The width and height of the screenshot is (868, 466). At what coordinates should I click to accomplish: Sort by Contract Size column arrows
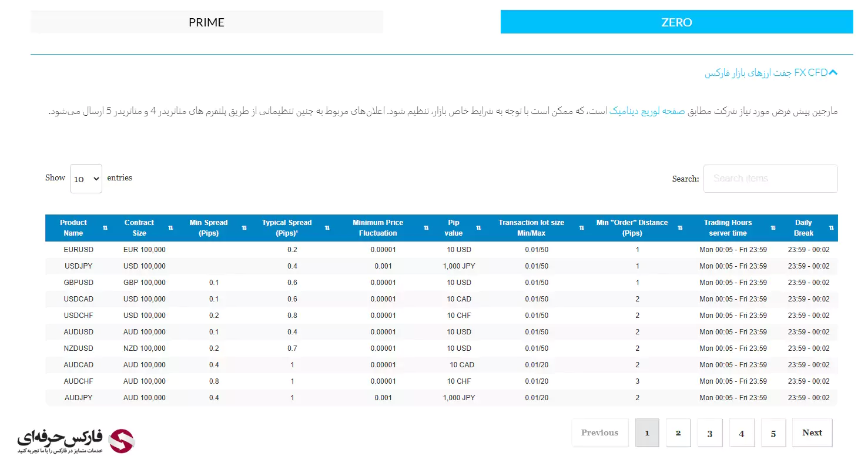170,228
